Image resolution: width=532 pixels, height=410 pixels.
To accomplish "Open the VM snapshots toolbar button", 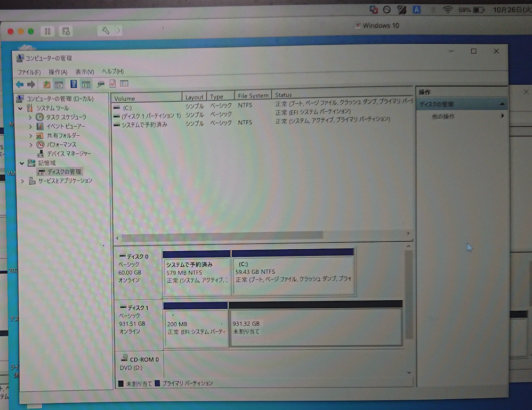I will [66, 31].
